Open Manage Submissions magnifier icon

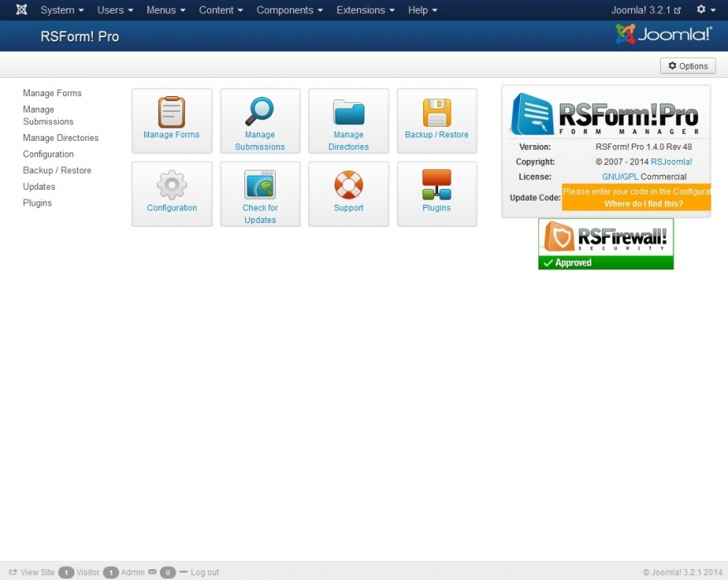click(259, 112)
